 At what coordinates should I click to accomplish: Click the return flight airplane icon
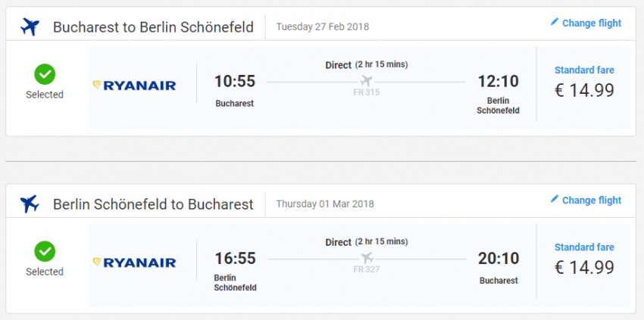[x=30, y=203]
